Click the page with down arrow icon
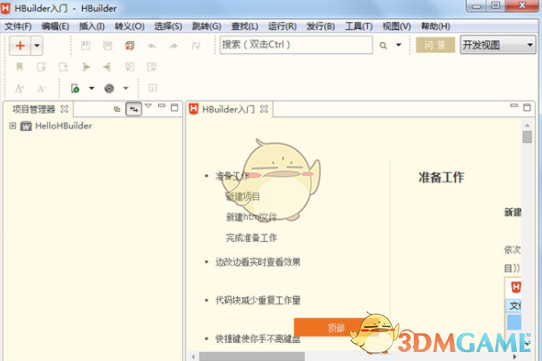This screenshot has height=361, width=542. click(x=64, y=67)
